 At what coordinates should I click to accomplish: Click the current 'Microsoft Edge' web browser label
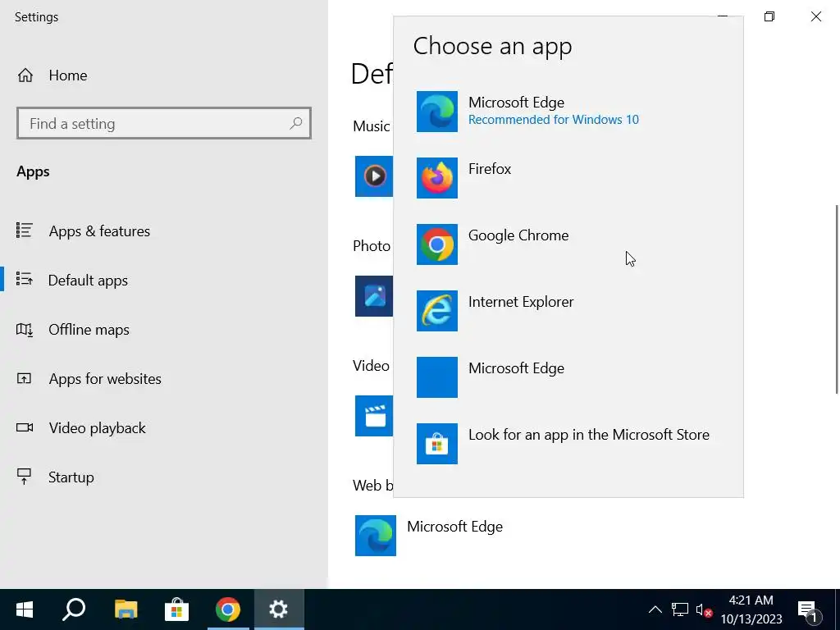[454, 527]
